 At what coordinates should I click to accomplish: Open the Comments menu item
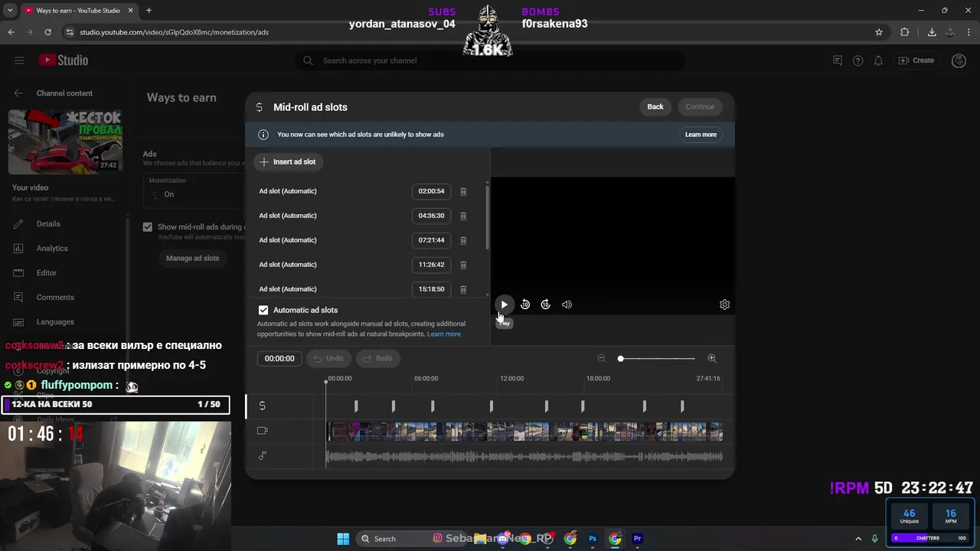[55, 297]
